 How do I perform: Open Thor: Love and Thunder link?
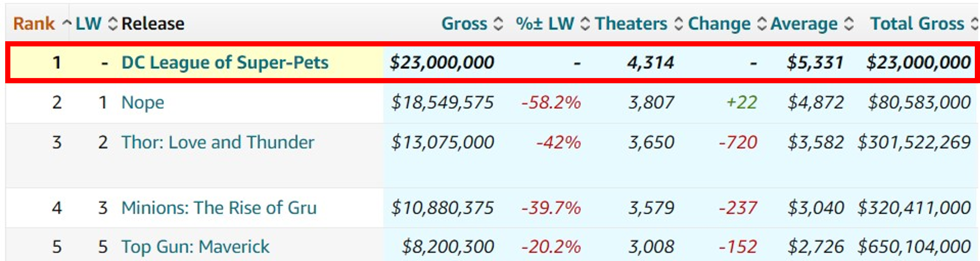[x=218, y=142]
